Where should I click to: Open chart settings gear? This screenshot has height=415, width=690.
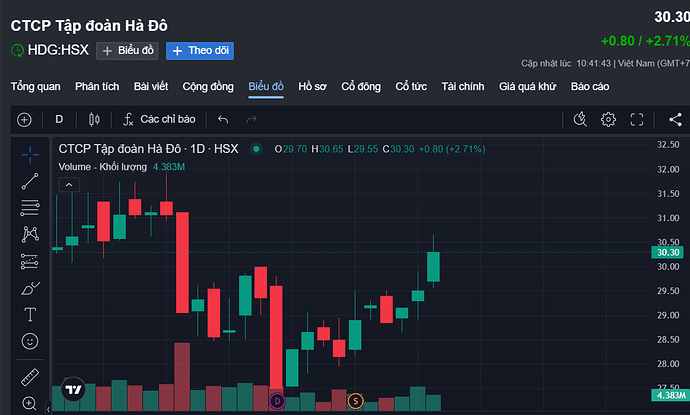click(608, 120)
